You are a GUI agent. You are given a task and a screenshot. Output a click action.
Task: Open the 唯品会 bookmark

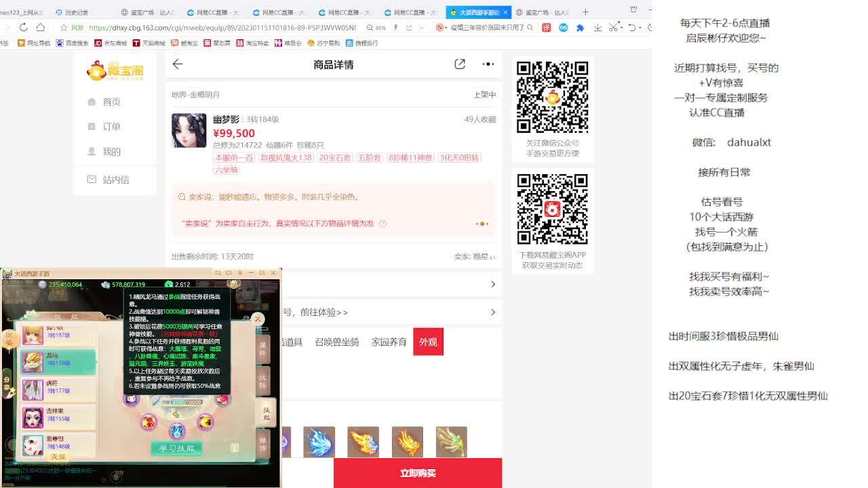288,43
